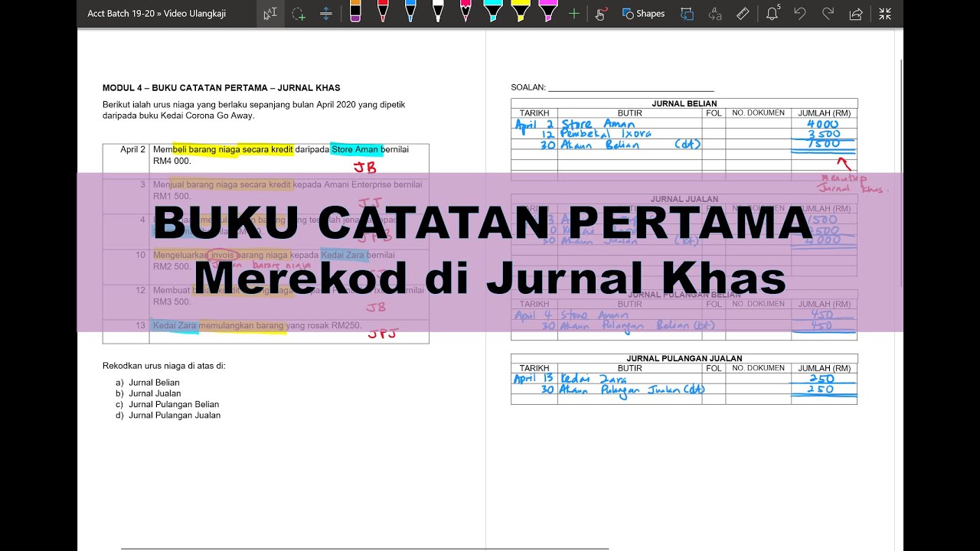Click 'Kedai Zara memulangkan barang' in row 13
Screen dimensions: 980x551
(x=218, y=326)
